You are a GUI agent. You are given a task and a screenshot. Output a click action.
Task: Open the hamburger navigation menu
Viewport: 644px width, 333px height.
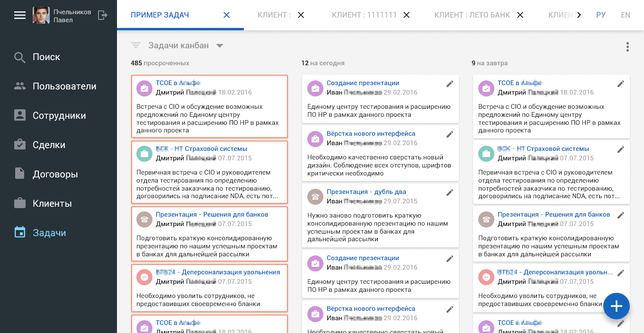point(20,15)
